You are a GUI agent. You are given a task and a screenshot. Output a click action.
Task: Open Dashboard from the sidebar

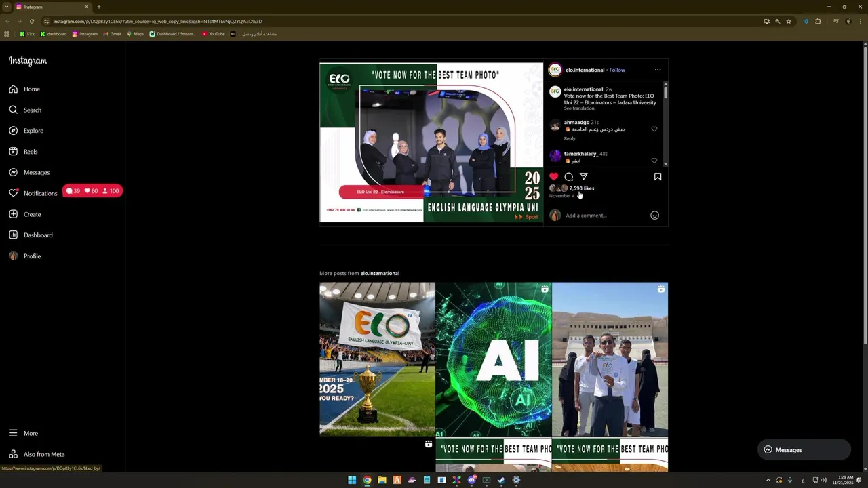click(31, 235)
